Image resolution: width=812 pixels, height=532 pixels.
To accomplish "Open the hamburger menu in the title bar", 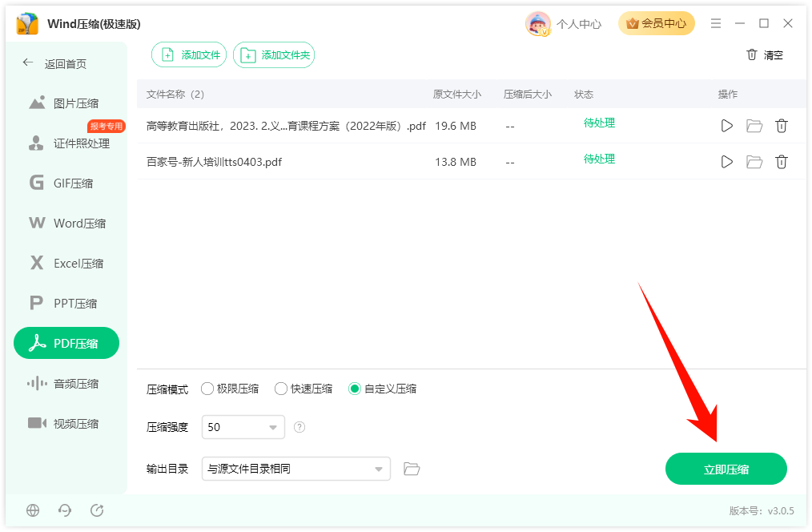I will coord(716,23).
